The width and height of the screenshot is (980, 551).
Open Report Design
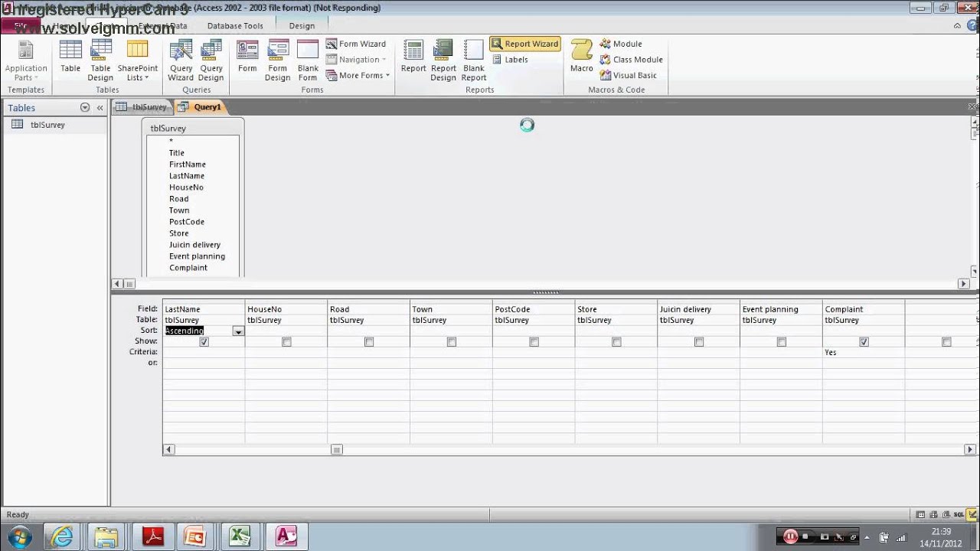(443, 61)
